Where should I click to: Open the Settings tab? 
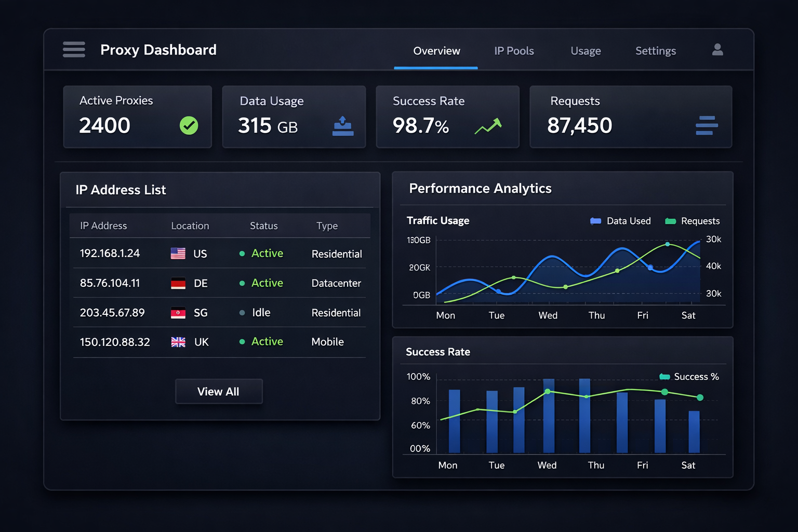click(656, 50)
